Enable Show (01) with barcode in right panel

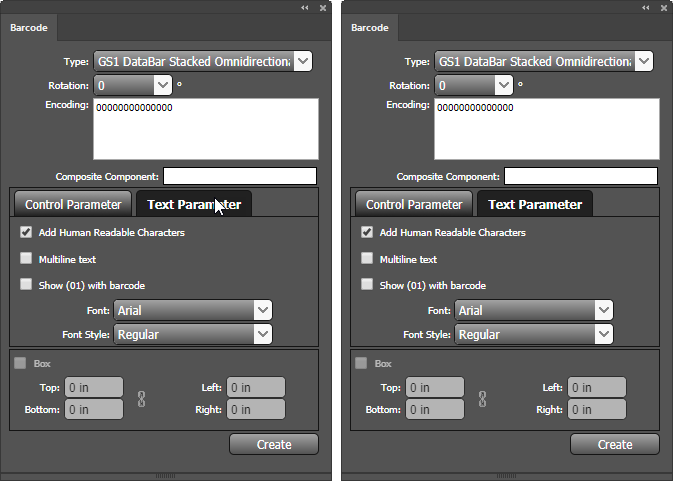(x=367, y=285)
